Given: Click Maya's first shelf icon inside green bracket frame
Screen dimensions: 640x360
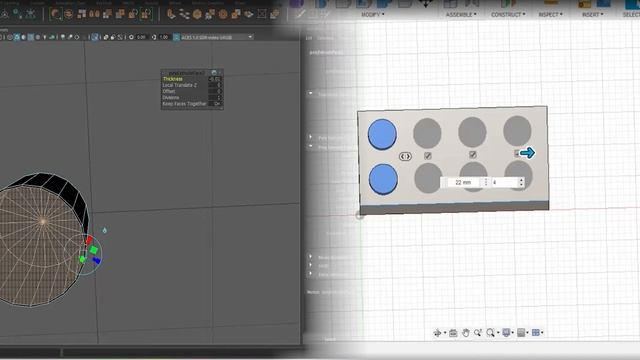Looking at the screenshot, I should pyautogui.click(x=56, y=14).
